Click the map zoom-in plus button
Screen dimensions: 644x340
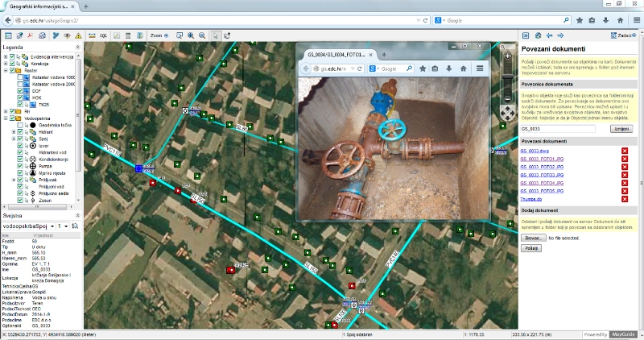[508, 56]
